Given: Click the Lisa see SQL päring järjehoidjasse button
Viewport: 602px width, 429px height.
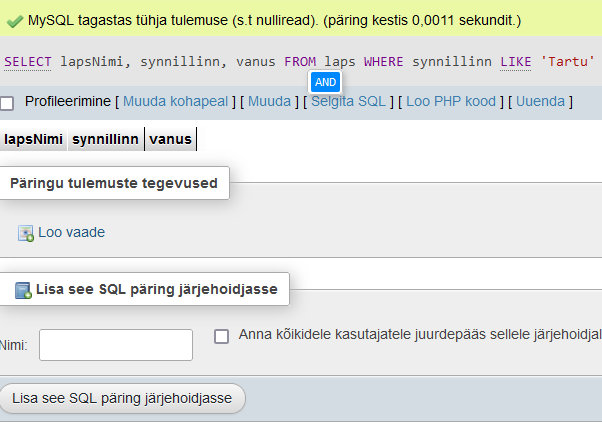Looking at the screenshot, I should pyautogui.click(x=122, y=398).
